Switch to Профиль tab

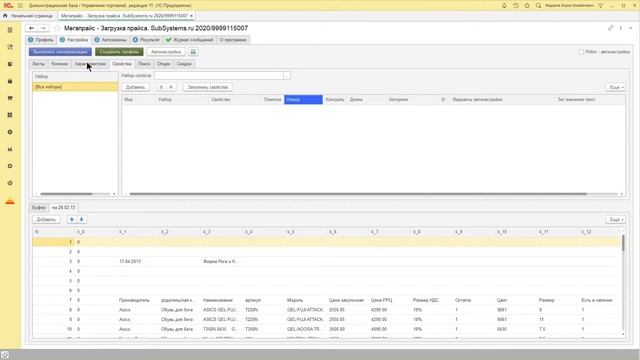point(40,40)
